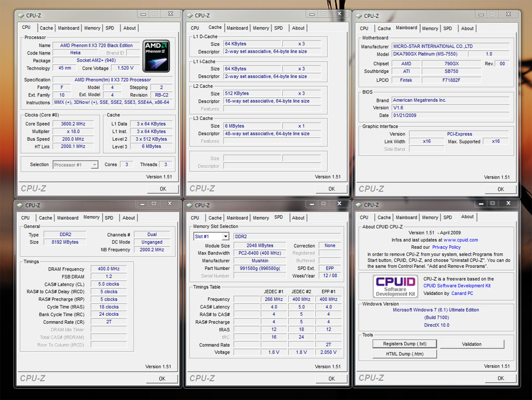Switch to CPU tab in the Memory timings window
532x400 pixels.
click(25, 218)
